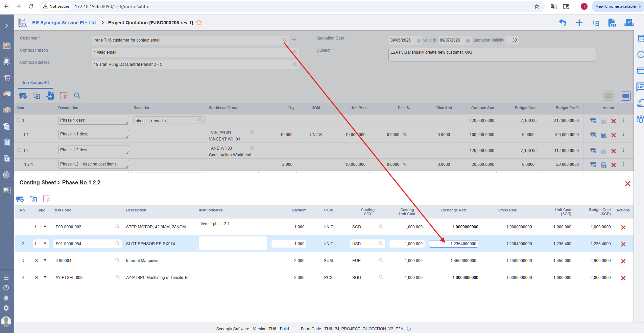Click add-row icon in Job Scope/BQ toolbar
This screenshot has height=333, width=644.
pyautogui.click(x=23, y=96)
